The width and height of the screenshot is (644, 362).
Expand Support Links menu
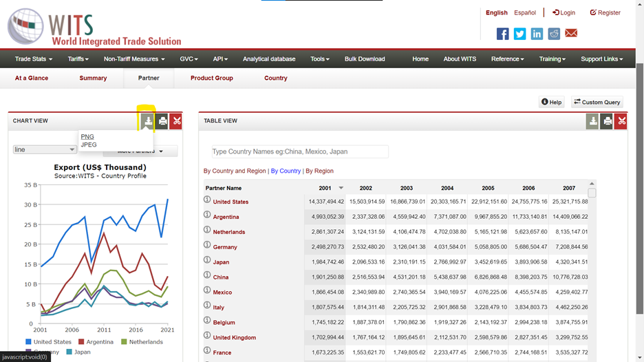point(602,58)
